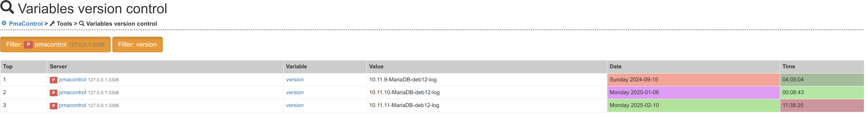Open the Filter: pmacontrol server dropdown
868x116 pixels.
click(55, 44)
